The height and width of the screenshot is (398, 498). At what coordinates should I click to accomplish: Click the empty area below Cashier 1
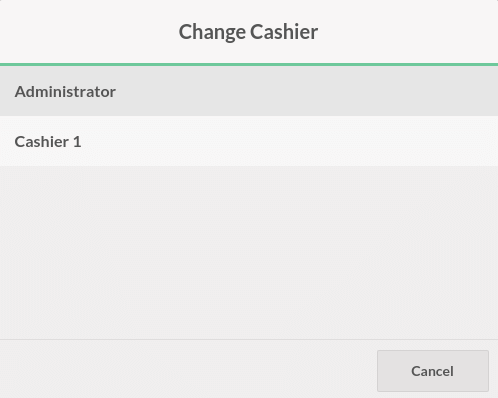(x=249, y=252)
